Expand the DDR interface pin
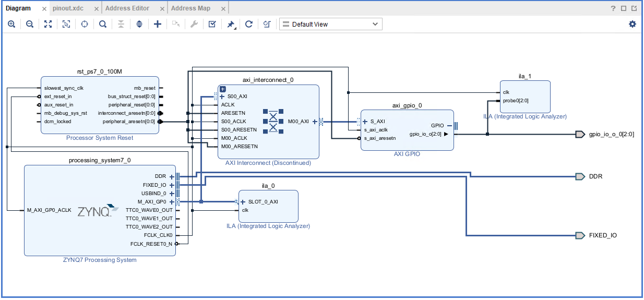 tap(172, 177)
